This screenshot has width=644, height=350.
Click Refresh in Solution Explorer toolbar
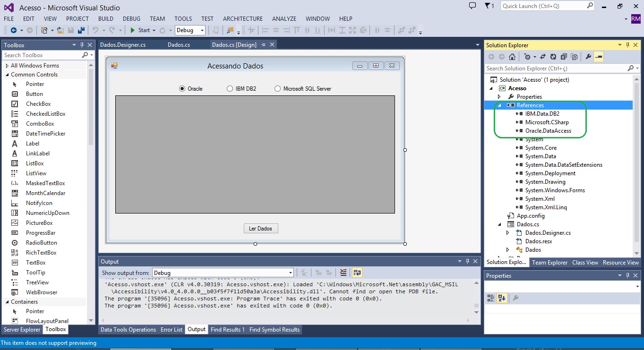553,57
